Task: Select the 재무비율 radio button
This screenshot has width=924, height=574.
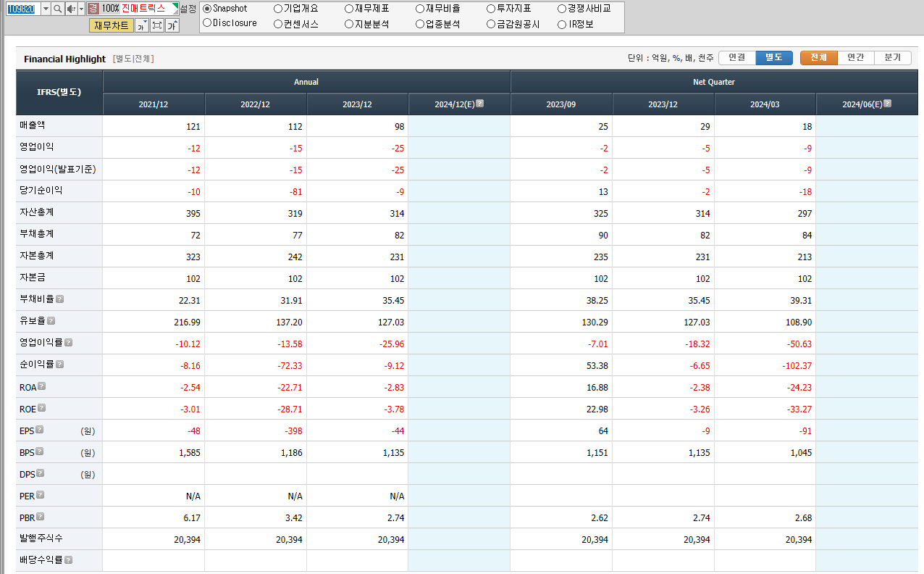Action: 420,9
